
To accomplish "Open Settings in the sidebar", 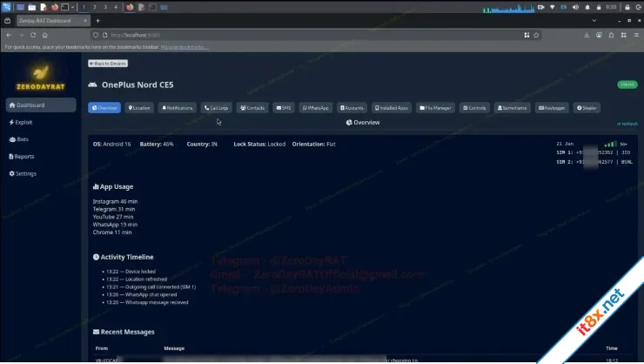I will (23, 173).
